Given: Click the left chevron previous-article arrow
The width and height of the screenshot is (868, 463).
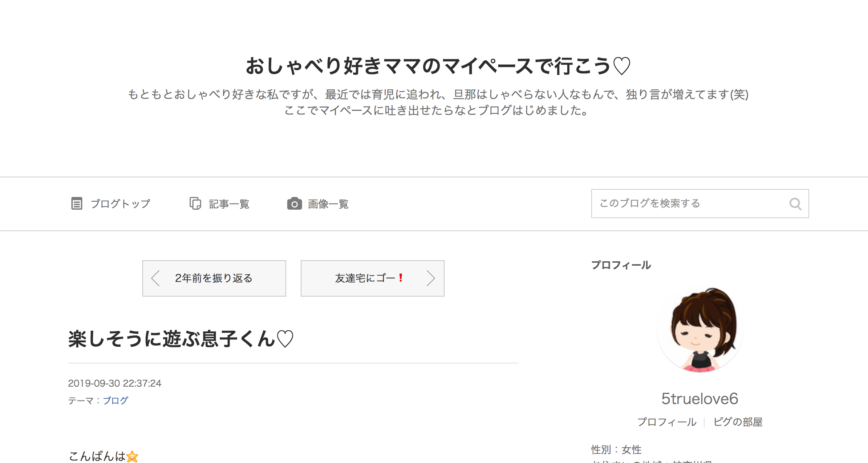Looking at the screenshot, I should [x=155, y=278].
